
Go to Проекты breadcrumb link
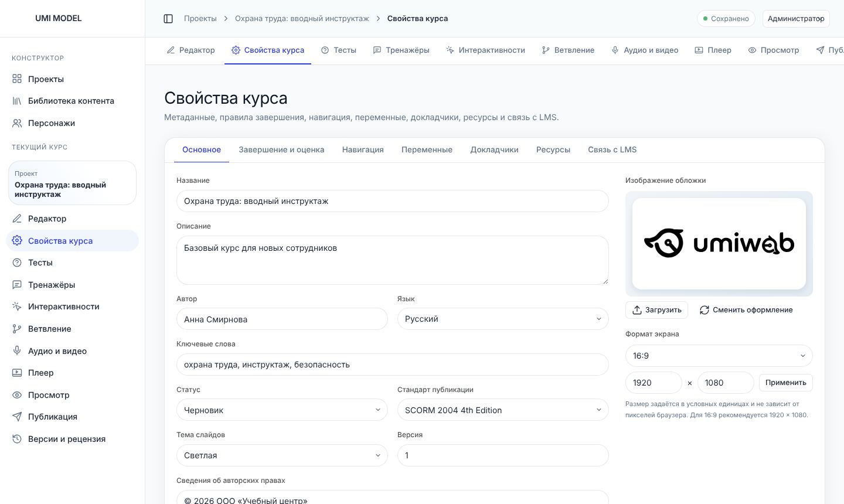pyautogui.click(x=200, y=19)
